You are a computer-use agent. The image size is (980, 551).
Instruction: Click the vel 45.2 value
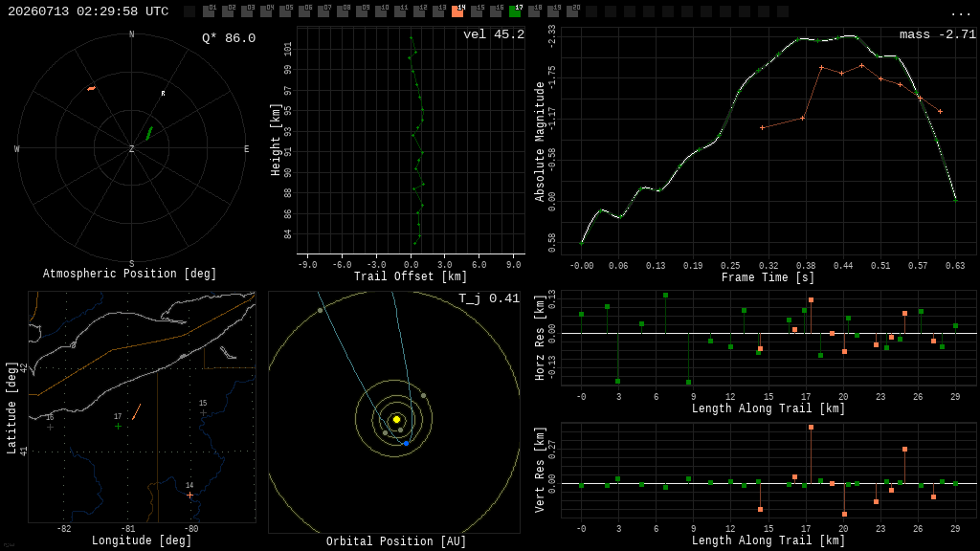click(x=494, y=34)
